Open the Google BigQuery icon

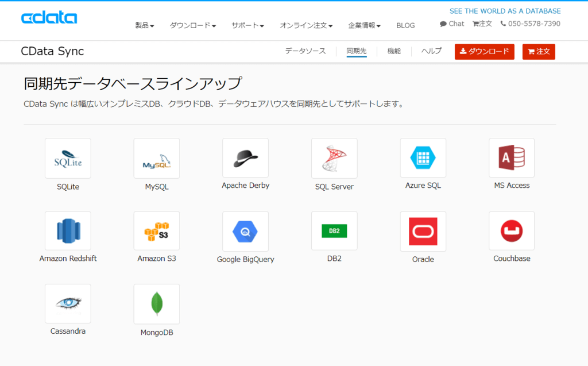[246, 231]
